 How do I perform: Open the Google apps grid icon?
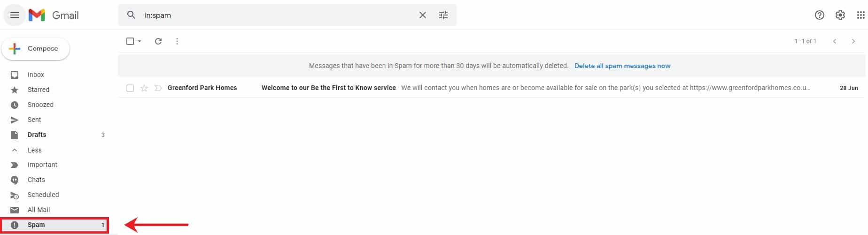click(x=861, y=15)
